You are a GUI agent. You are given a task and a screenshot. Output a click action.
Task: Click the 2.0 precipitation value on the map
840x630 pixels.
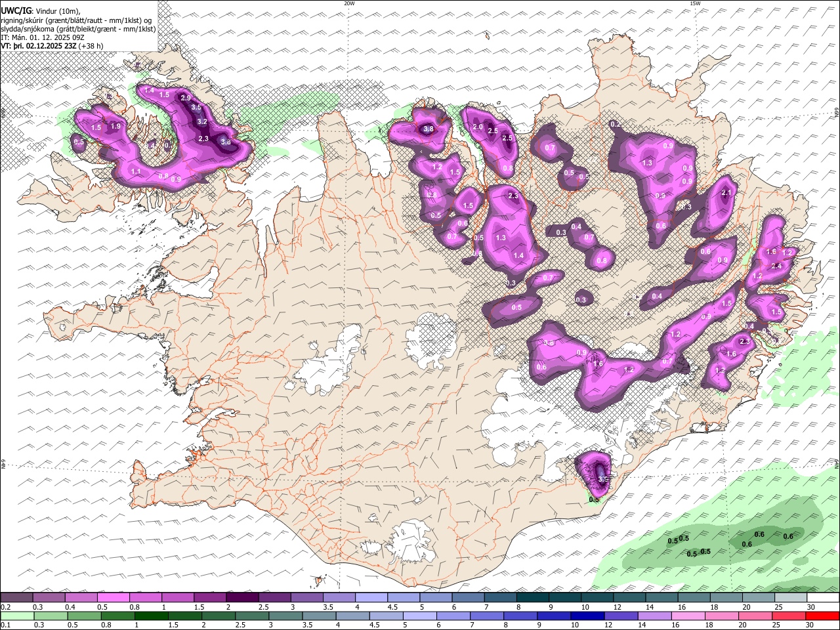tap(478, 127)
